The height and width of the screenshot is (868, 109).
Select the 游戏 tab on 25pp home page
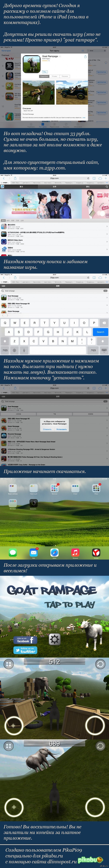click(88, 186)
